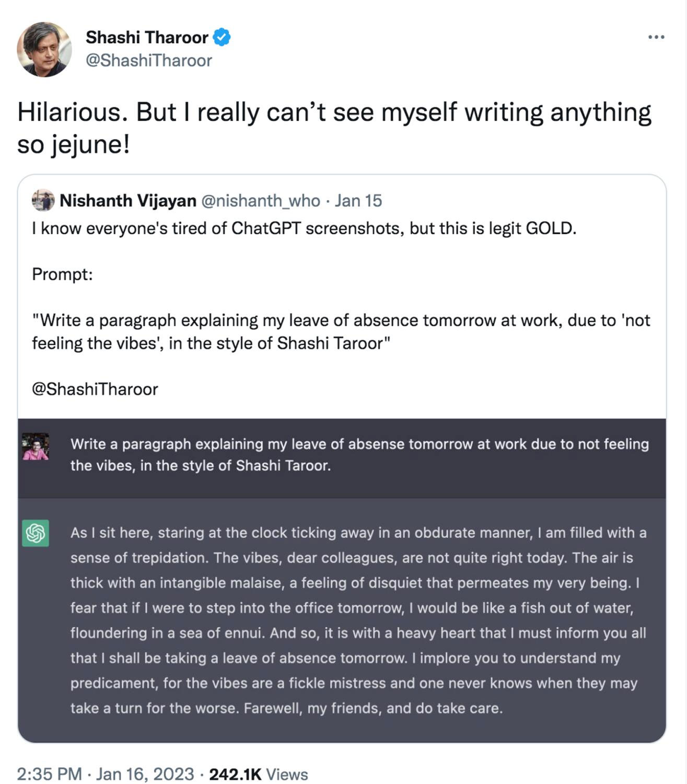Click the @ShashiTharoor handle under the name
The height and width of the screenshot is (784, 687).
click(x=149, y=61)
